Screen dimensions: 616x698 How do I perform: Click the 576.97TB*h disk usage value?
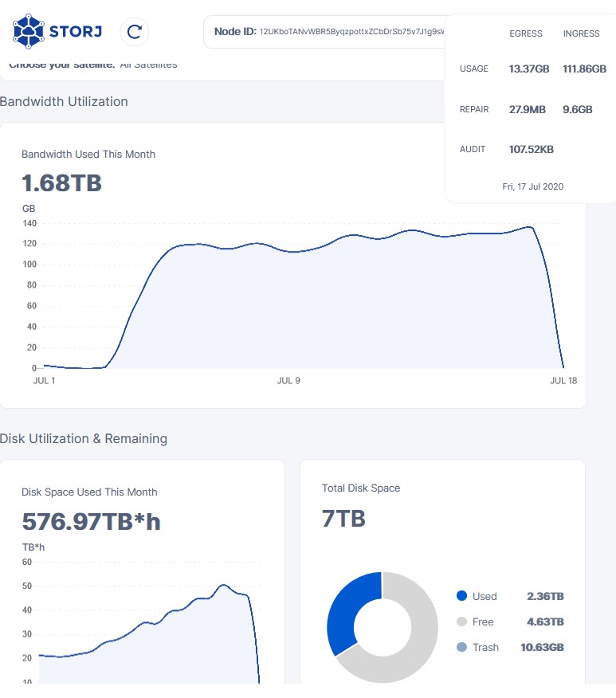pos(91,522)
